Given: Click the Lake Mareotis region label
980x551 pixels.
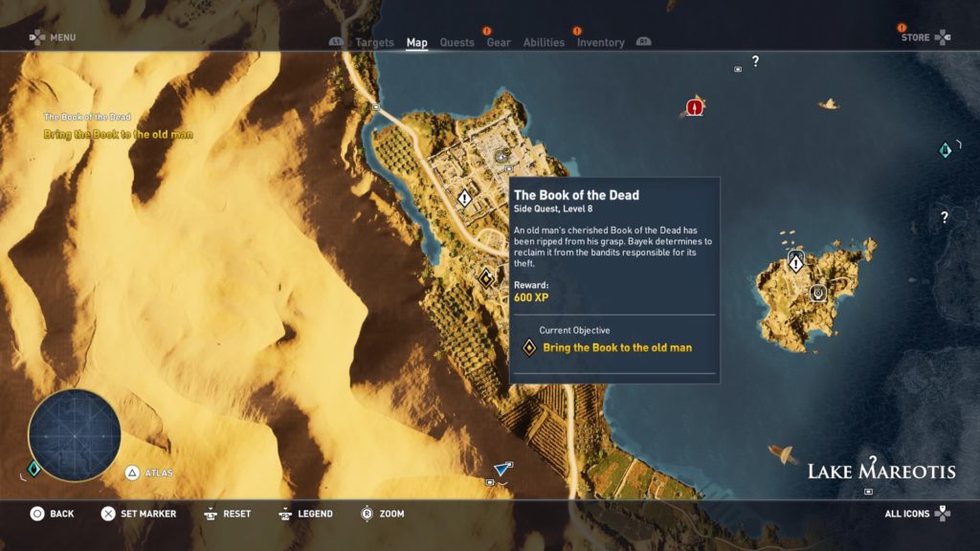Looking at the screenshot, I should (x=881, y=471).
